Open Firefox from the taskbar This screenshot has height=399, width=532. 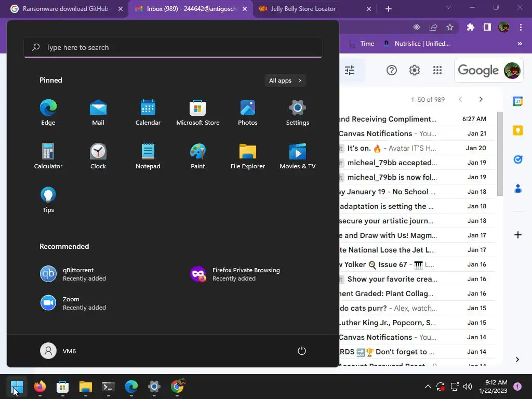coord(39,387)
